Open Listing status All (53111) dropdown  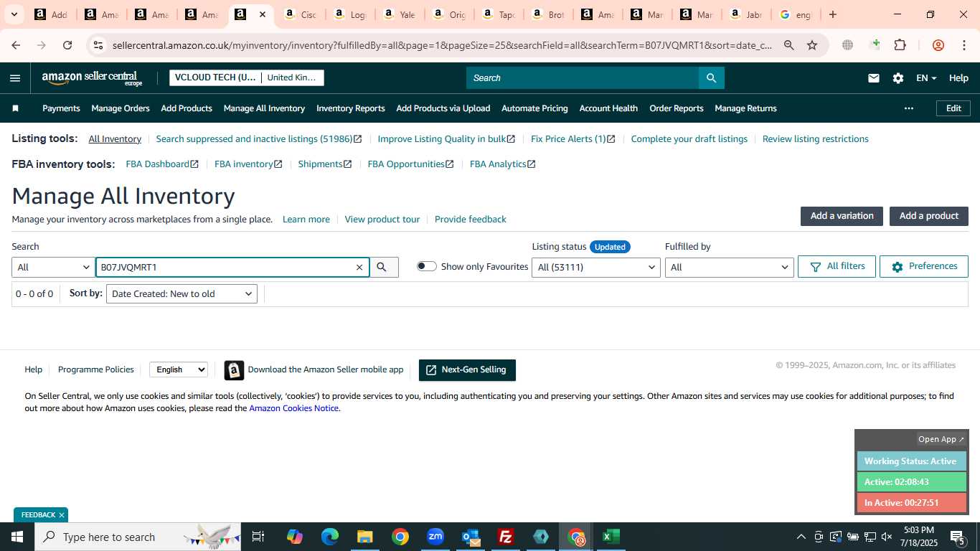(x=595, y=267)
